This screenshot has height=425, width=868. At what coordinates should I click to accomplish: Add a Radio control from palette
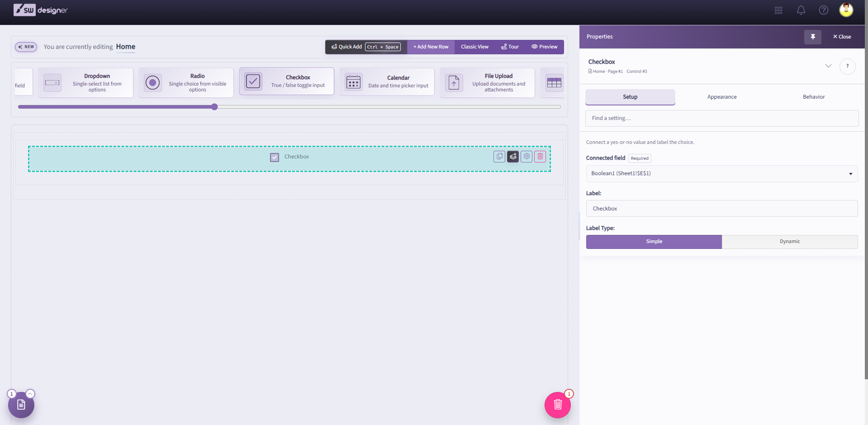click(186, 83)
